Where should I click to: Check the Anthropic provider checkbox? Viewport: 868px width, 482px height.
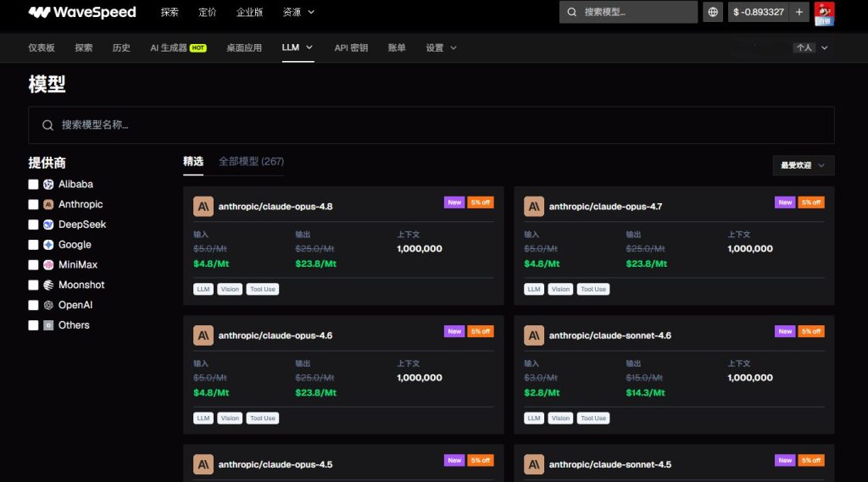[x=33, y=204]
